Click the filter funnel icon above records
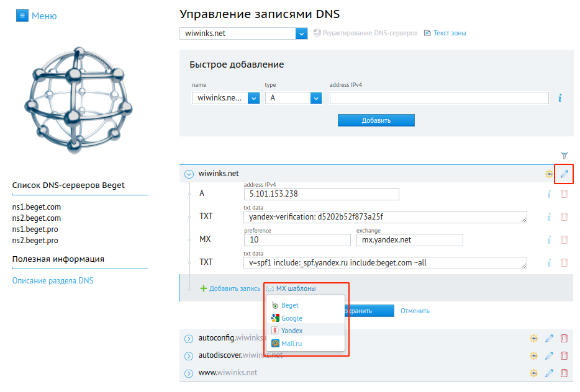Image resolution: width=580 pixels, height=392 pixels. coord(564,155)
